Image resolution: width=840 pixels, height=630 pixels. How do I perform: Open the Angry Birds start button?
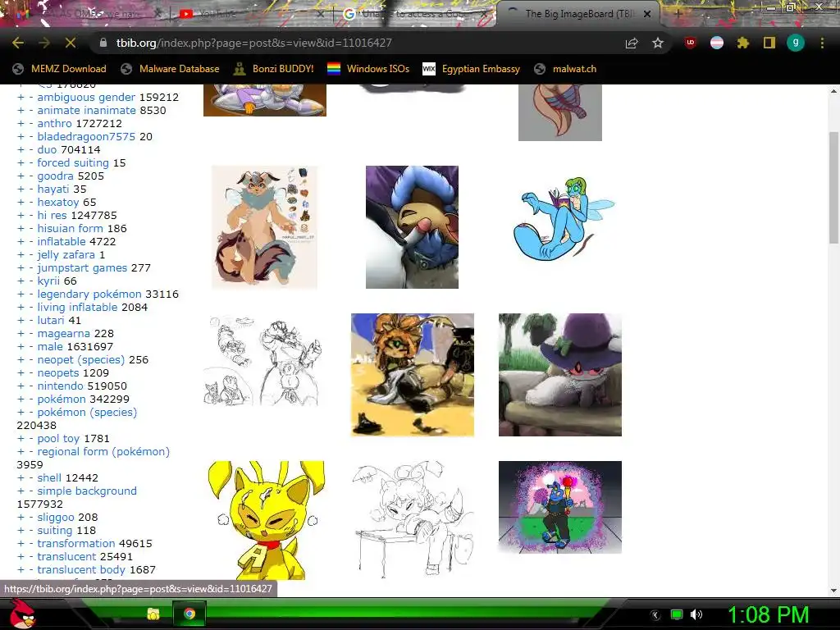pyautogui.click(x=22, y=614)
